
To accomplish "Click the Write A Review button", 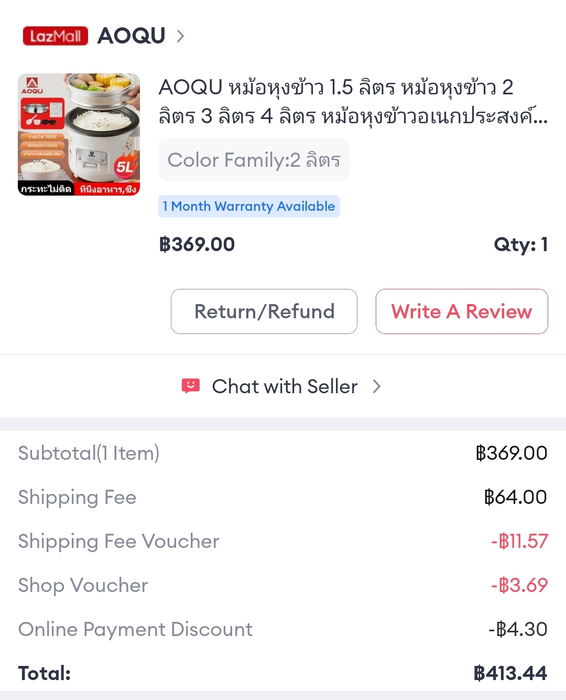I will point(462,311).
